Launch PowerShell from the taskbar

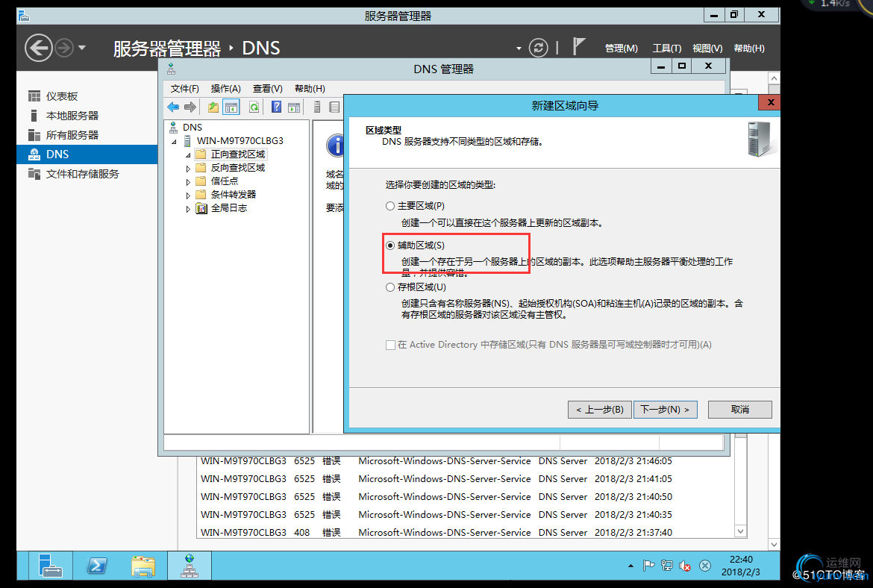(97, 566)
